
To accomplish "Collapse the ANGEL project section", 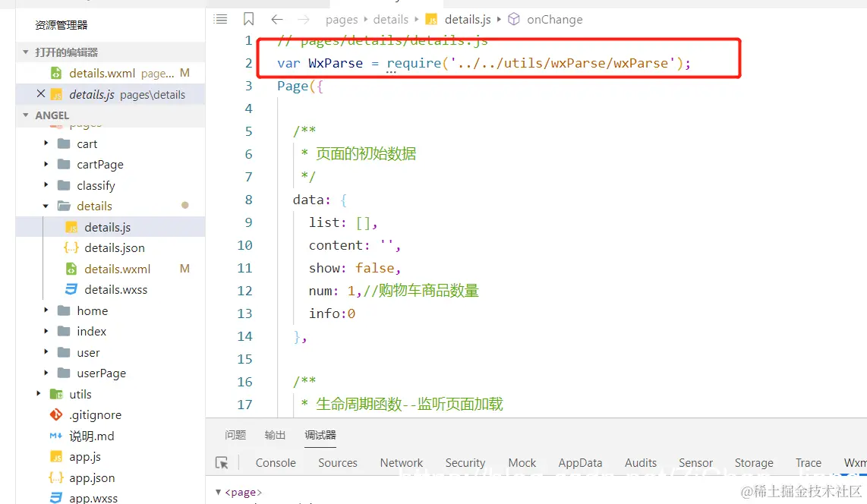I will click(x=26, y=115).
